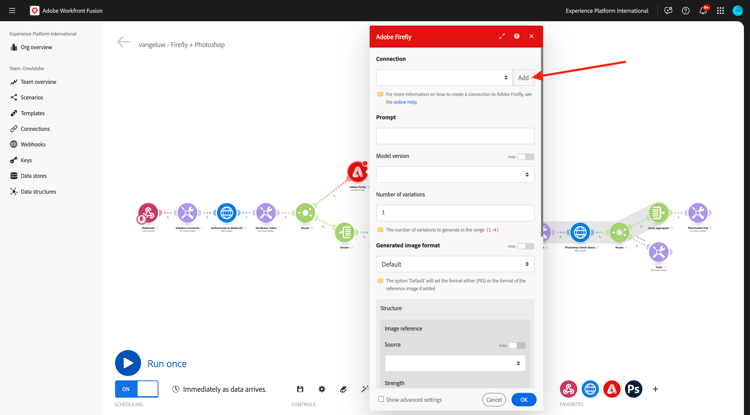This screenshot has width=750, height=415.
Task: Click Experience Platform International org name
Action: tap(607, 11)
